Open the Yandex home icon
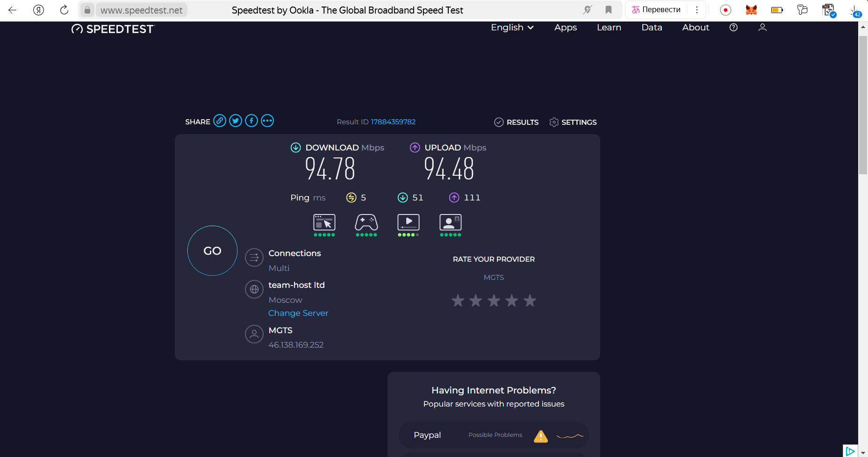Viewport: 868px width, 457px height. tap(38, 10)
